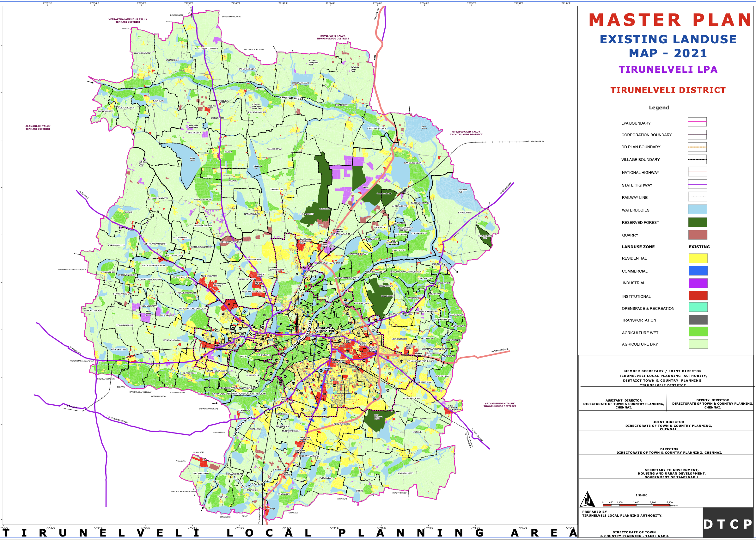Click the north arrow compass symbol
The height and width of the screenshot is (540, 756).
coord(587,500)
